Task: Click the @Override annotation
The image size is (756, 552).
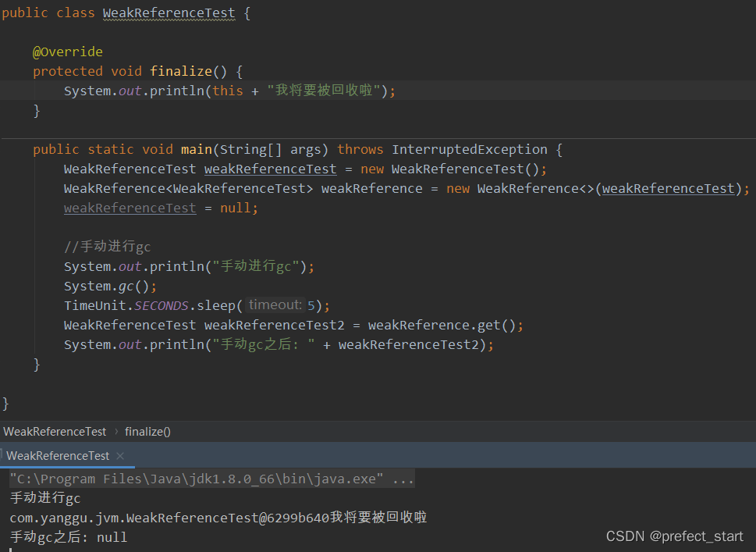Action: point(68,52)
